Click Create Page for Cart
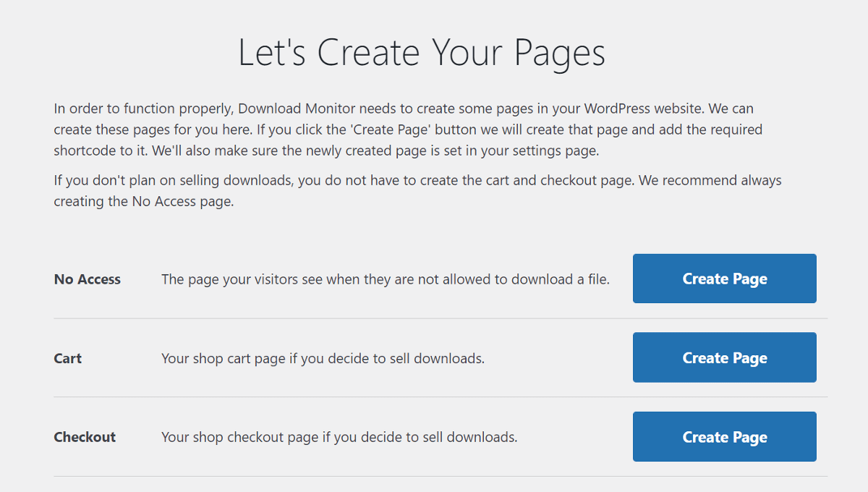Screen dimensions: 868x492 (724, 357)
